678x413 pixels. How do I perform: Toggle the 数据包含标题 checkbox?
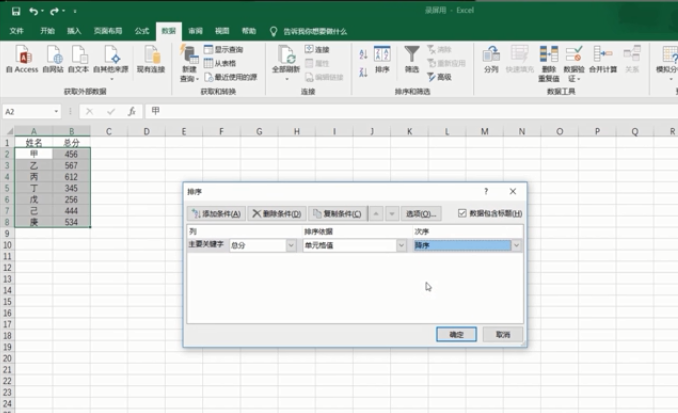click(462, 213)
